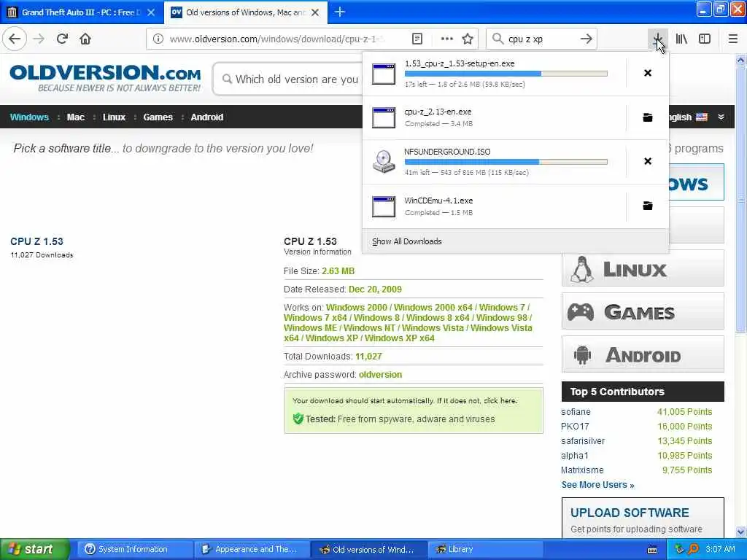747x560 pixels.
Task: Open the Linux penguin category banner
Action: click(643, 269)
